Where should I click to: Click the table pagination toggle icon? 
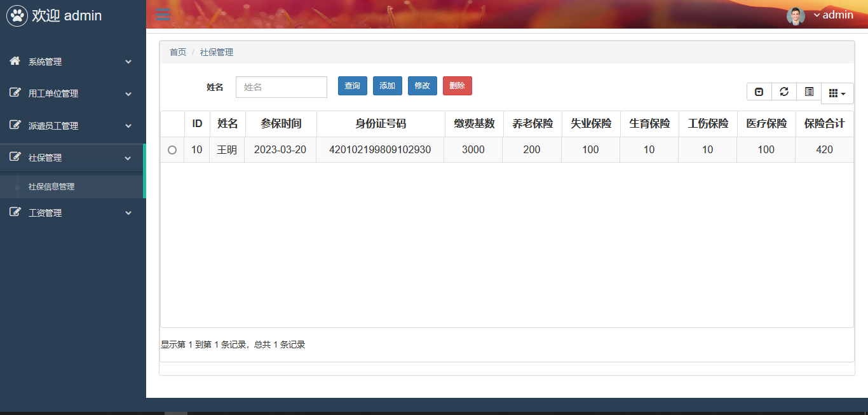click(759, 92)
